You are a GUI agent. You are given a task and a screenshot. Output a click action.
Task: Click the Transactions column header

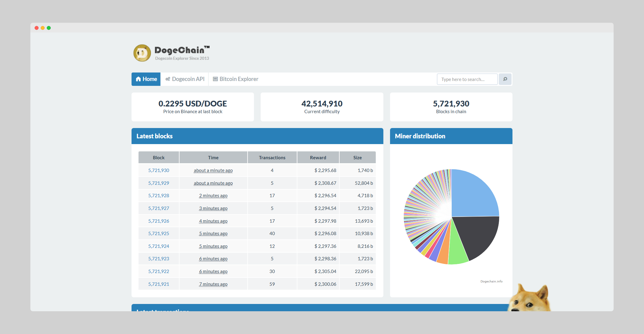pos(272,158)
